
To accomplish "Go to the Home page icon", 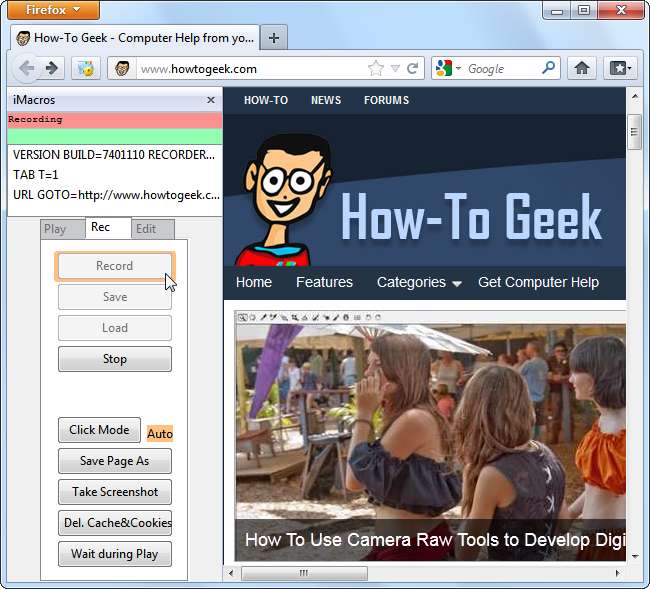I will pos(582,68).
